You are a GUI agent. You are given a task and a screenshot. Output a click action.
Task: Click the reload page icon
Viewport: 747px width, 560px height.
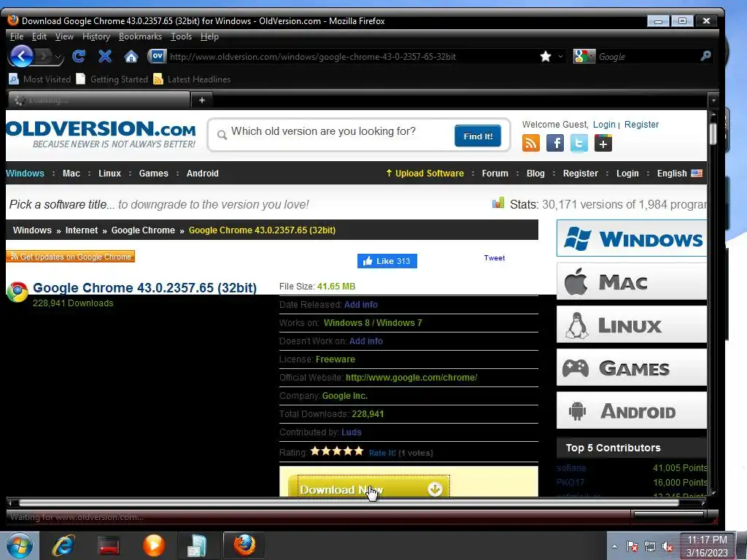pyautogui.click(x=79, y=57)
